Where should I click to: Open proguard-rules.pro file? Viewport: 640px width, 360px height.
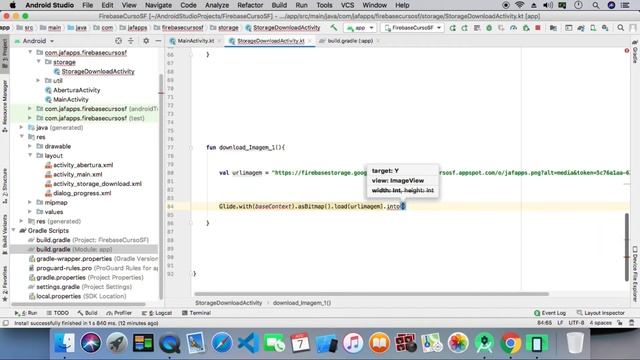coord(93,268)
